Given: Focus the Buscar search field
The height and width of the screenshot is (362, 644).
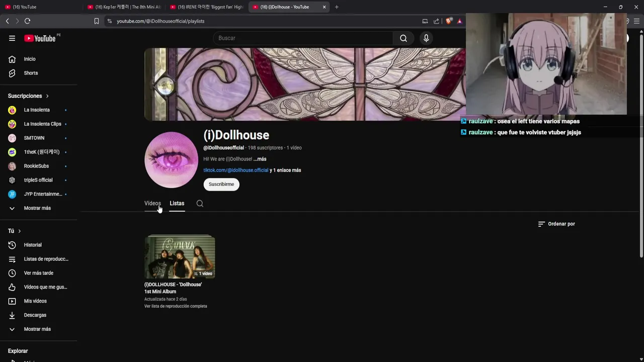Looking at the screenshot, I should pos(303,38).
